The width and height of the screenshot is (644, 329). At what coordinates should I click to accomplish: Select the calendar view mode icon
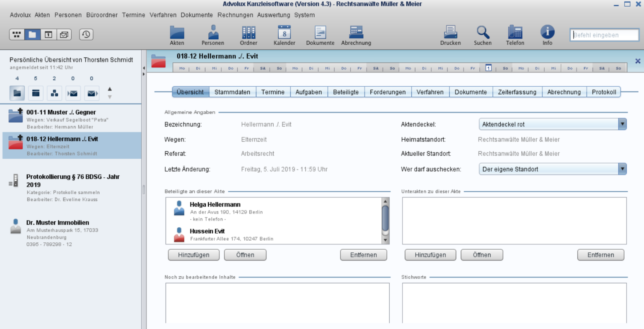48,34
